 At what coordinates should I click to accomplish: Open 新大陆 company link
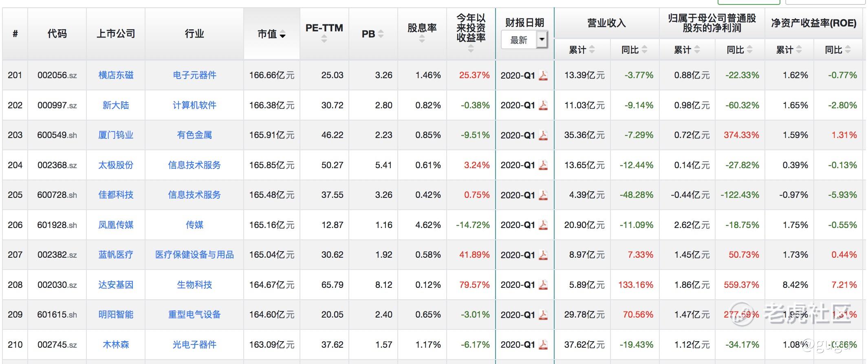(x=116, y=105)
